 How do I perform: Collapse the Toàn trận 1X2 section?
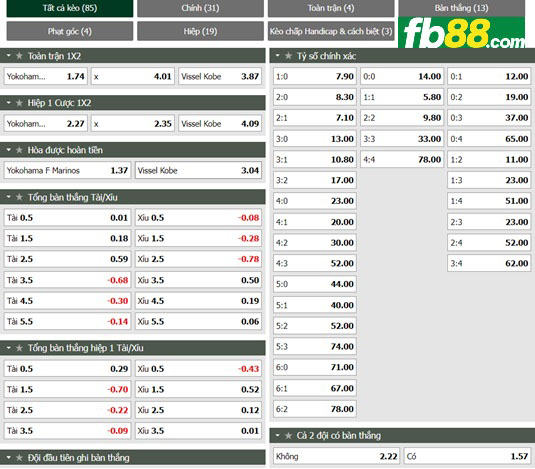[x=9, y=55]
